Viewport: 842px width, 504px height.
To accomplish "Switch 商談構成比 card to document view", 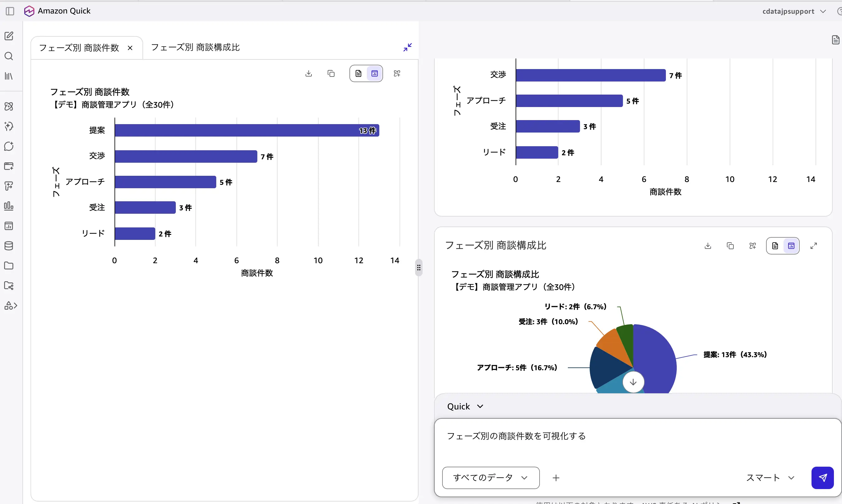I will (x=775, y=245).
